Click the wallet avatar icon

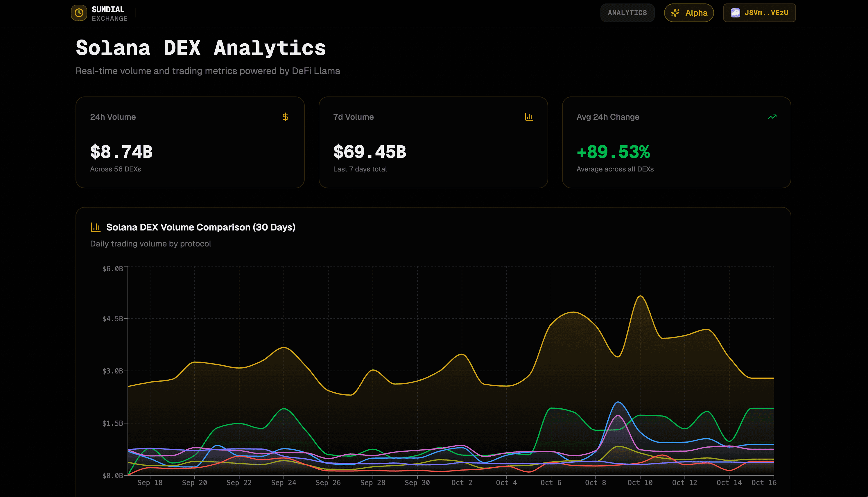[735, 13]
